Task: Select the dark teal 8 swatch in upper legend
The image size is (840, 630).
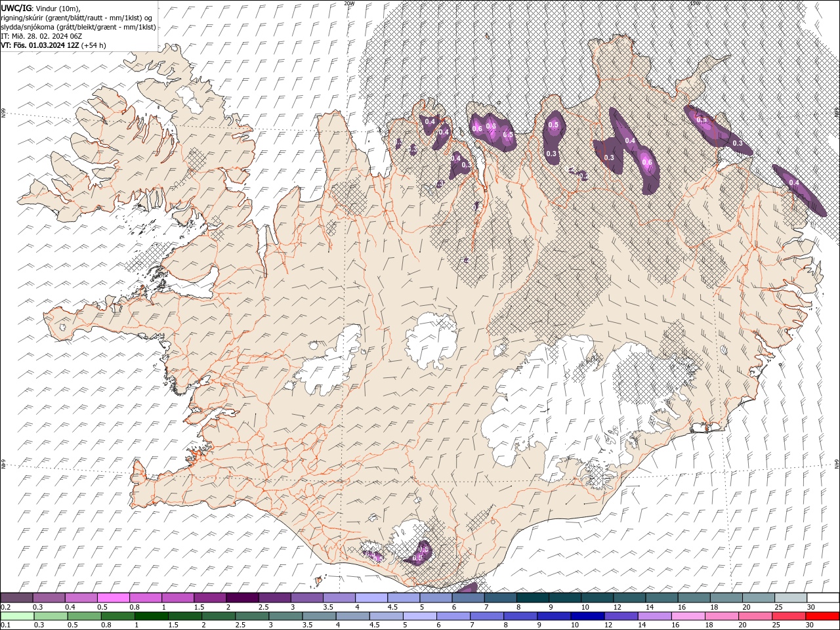Action: [533, 598]
